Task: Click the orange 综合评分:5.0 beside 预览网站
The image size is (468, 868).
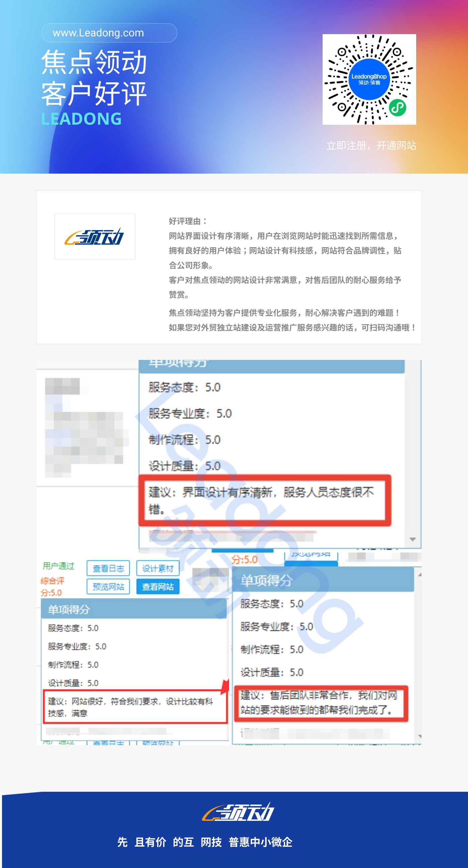Action: tap(52, 587)
